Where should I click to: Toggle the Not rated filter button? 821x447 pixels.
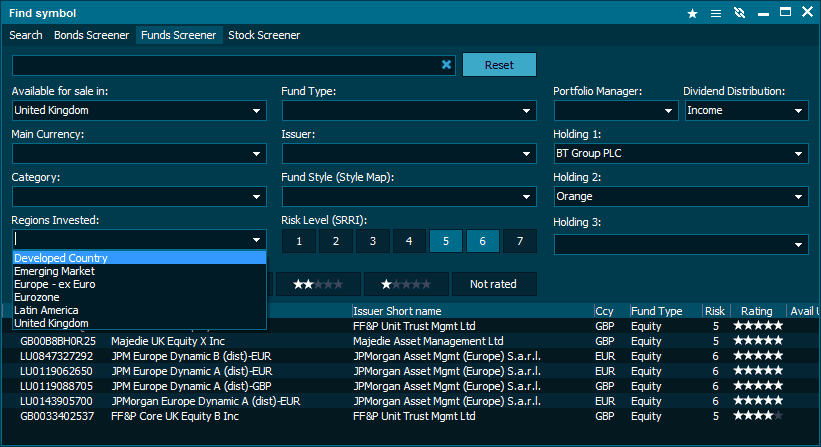point(493,284)
